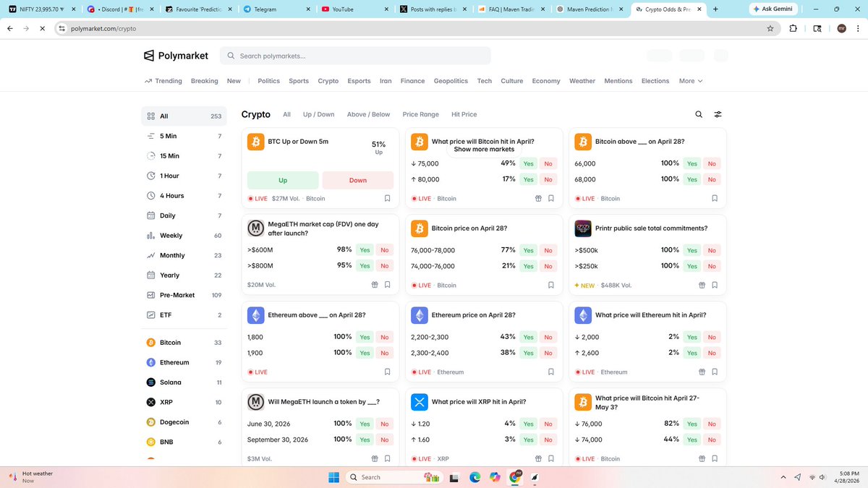This screenshot has height=488, width=868.
Task: Click the MegaETH market cap card logo
Action: pyautogui.click(x=255, y=228)
